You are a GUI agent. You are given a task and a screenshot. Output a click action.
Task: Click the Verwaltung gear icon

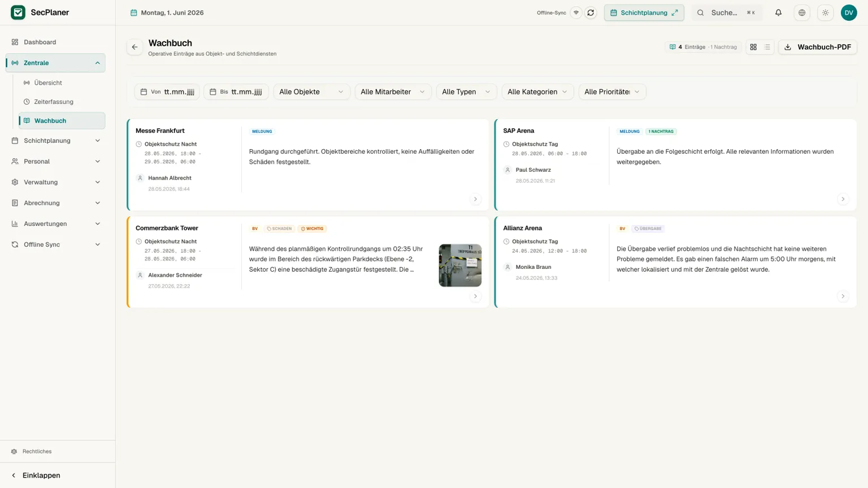click(x=15, y=182)
